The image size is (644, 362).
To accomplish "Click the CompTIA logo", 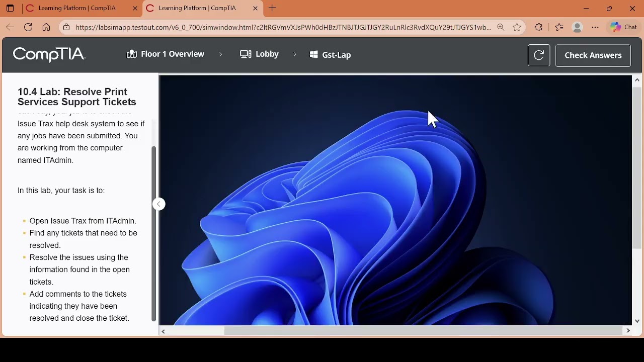I will pyautogui.click(x=49, y=54).
